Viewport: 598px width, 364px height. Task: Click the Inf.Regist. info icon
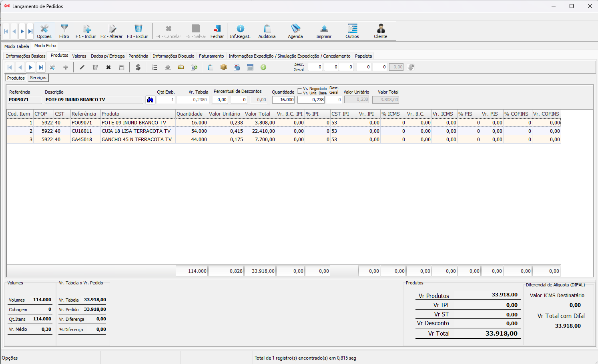pos(240,31)
